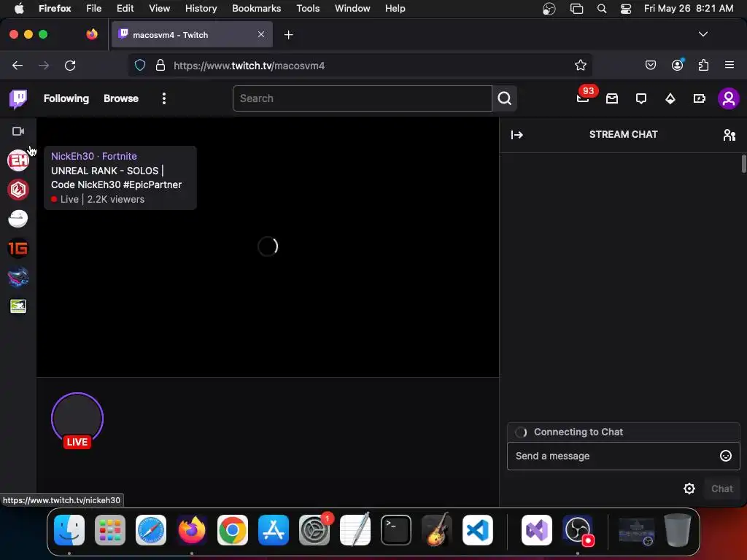
Task: Open the blue winged channel avatar
Action: (18, 277)
